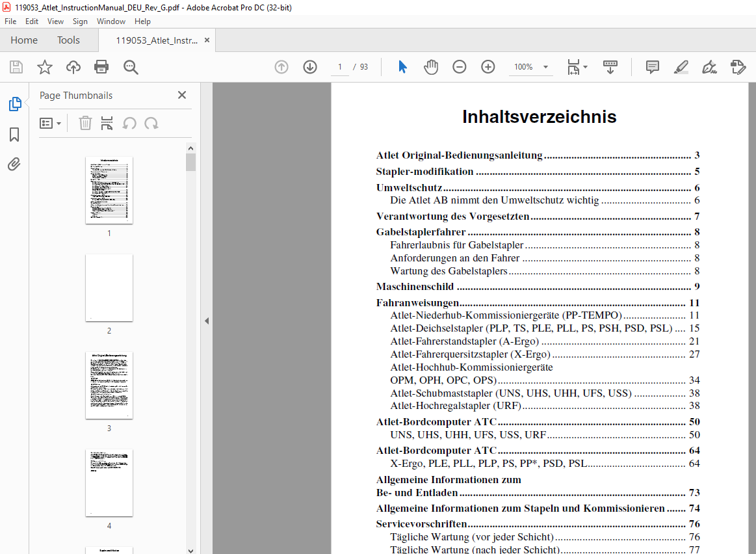Open the Window menu
Viewport: 756px width, 554px height.
(x=111, y=21)
